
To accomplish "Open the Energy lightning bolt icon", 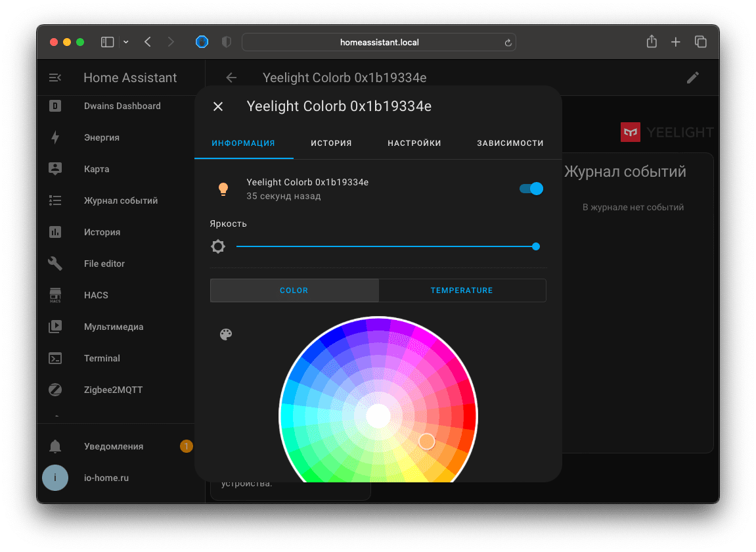I will [55, 137].
